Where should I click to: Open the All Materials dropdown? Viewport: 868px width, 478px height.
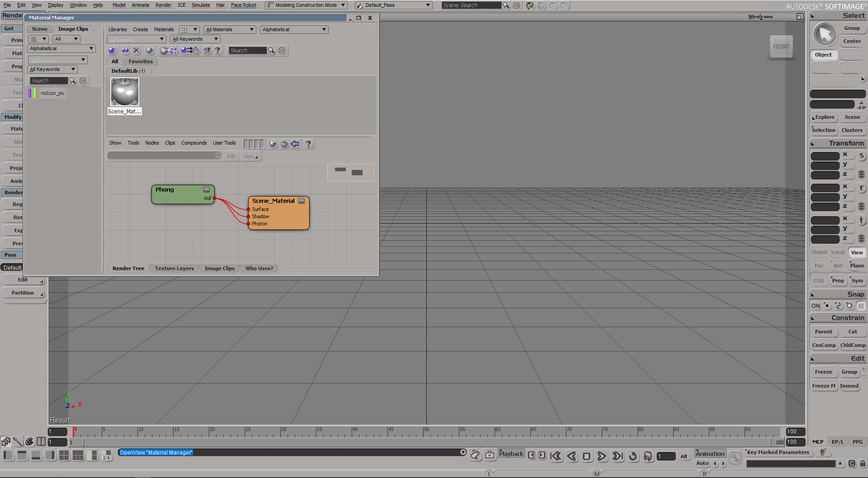tap(230, 30)
